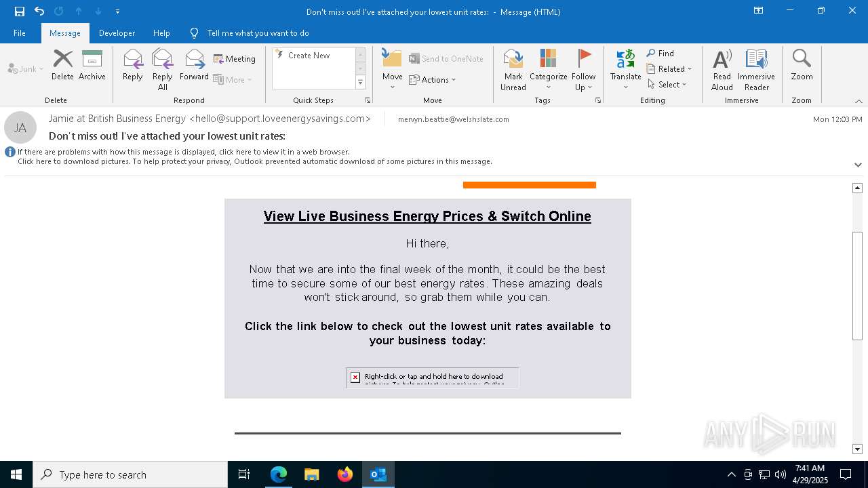Forward this message
Viewport: 868px width, 488px height.
pos(194,65)
